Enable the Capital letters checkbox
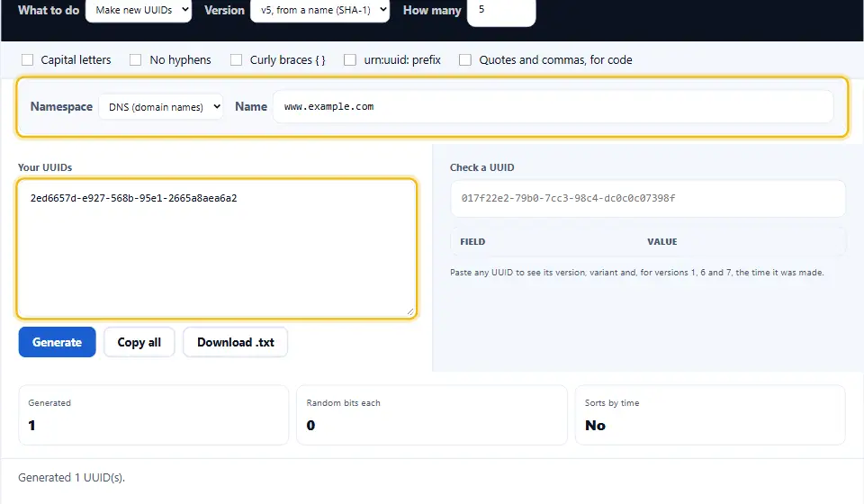864x504 pixels. (x=27, y=59)
